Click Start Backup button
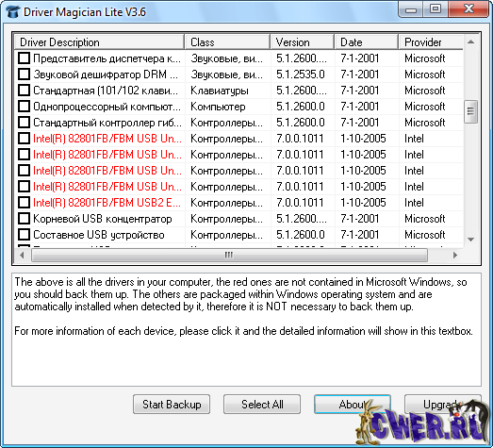 tap(172, 405)
